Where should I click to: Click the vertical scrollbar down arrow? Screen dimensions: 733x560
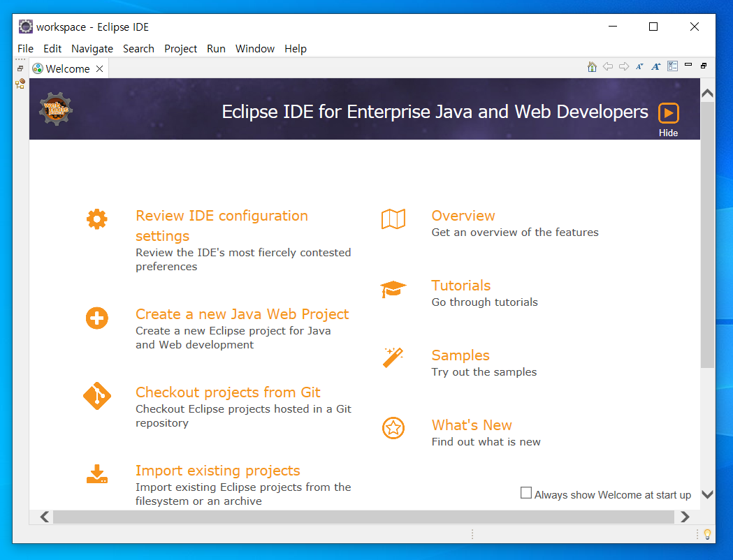707,494
